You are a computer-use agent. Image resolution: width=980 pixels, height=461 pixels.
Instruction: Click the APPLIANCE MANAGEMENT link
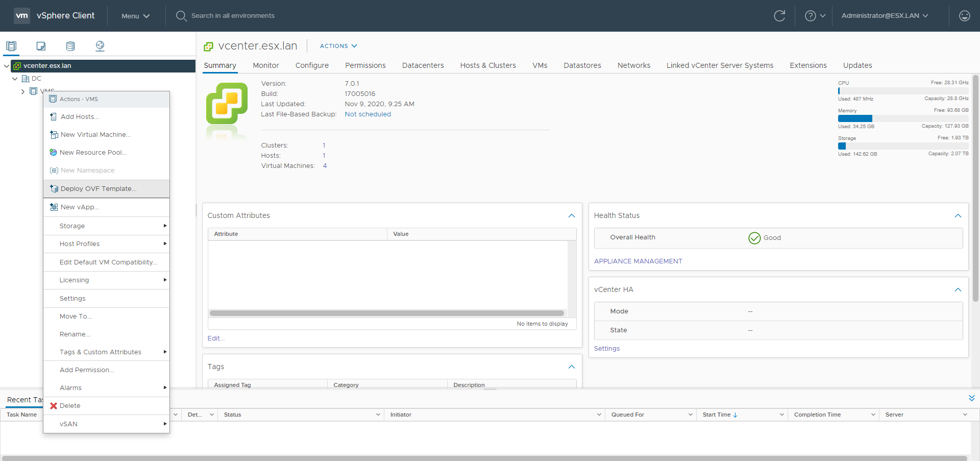pos(638,261)
